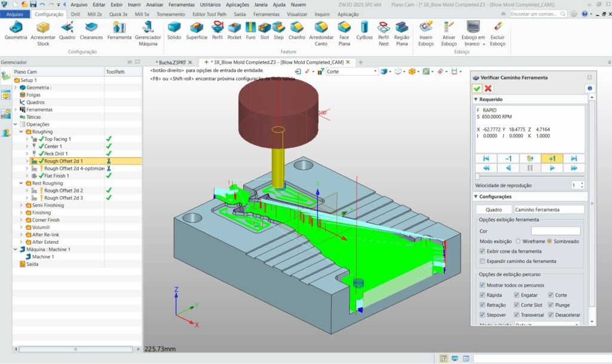The image size is (612, 364).
Task: Open the Esboço em branco dropdown arrow
Action: click(484, 44)
